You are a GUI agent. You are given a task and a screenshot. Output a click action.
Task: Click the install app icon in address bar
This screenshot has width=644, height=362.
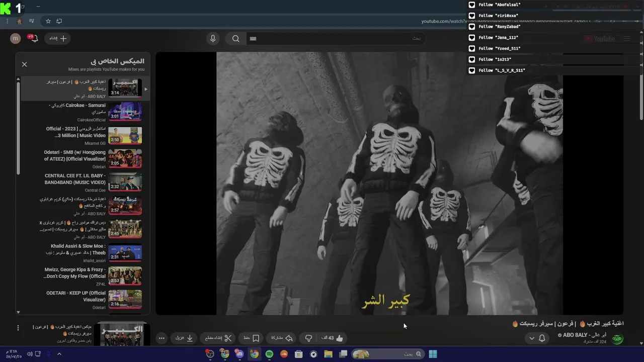(x=59, y=21)
